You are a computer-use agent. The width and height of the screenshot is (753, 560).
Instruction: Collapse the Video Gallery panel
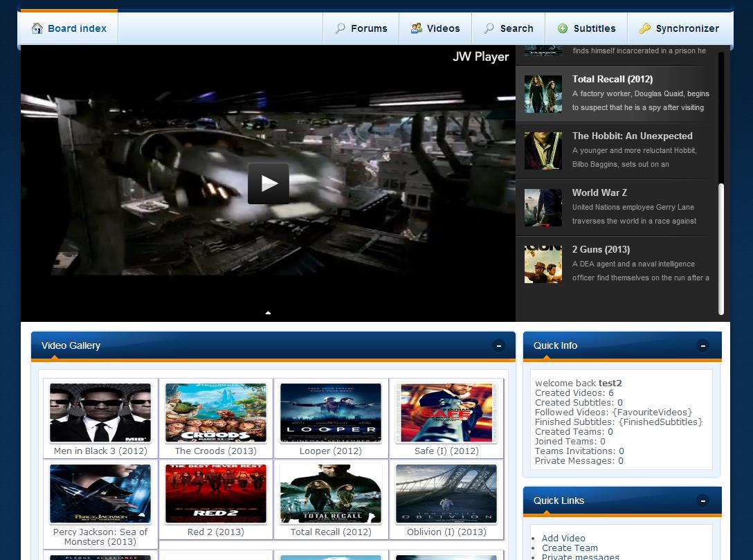point(498,345)
